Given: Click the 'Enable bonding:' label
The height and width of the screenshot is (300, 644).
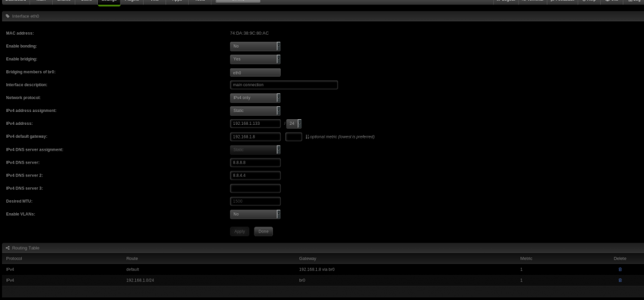Looking at the screenshot, I should point(21,46).
